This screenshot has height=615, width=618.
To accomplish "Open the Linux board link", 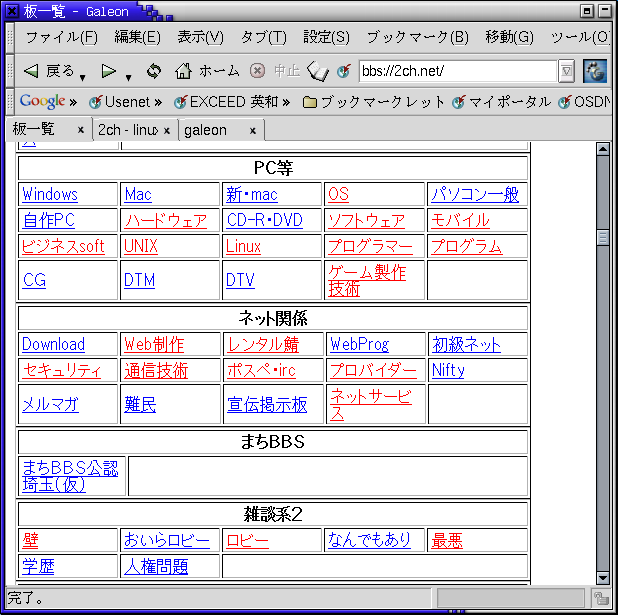I will point(243,246).
